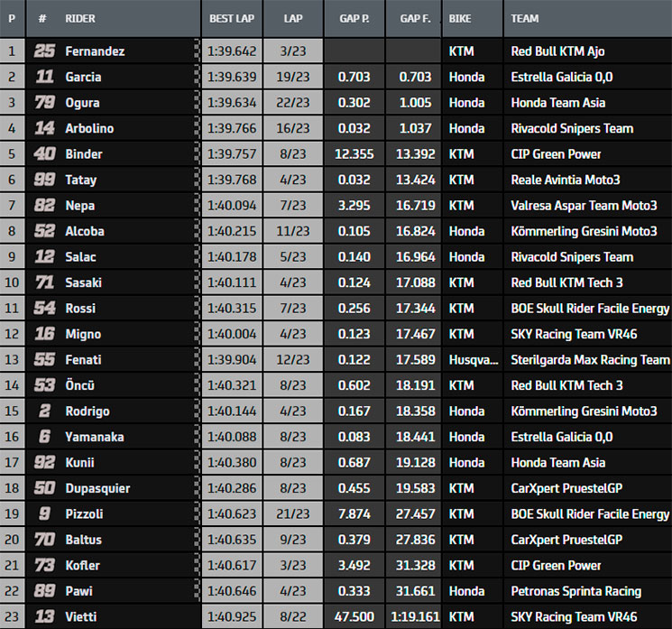Select the Red Bull KTM Ajo team

tap(557, 51)
